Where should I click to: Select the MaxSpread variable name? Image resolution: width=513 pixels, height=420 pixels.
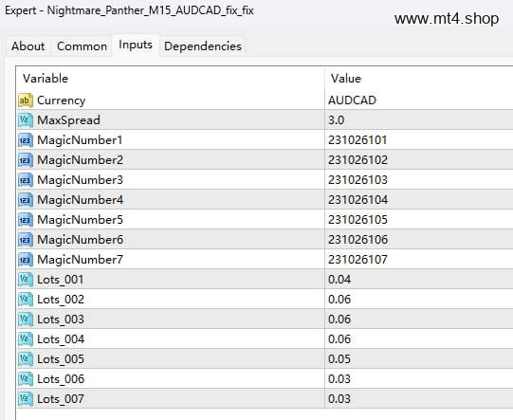[x=68, y=120]
